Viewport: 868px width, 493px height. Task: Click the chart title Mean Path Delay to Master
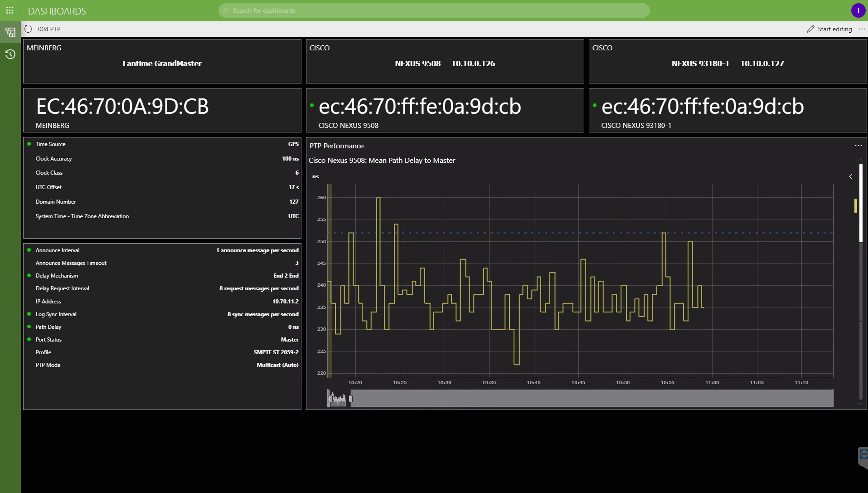point(382,161)
